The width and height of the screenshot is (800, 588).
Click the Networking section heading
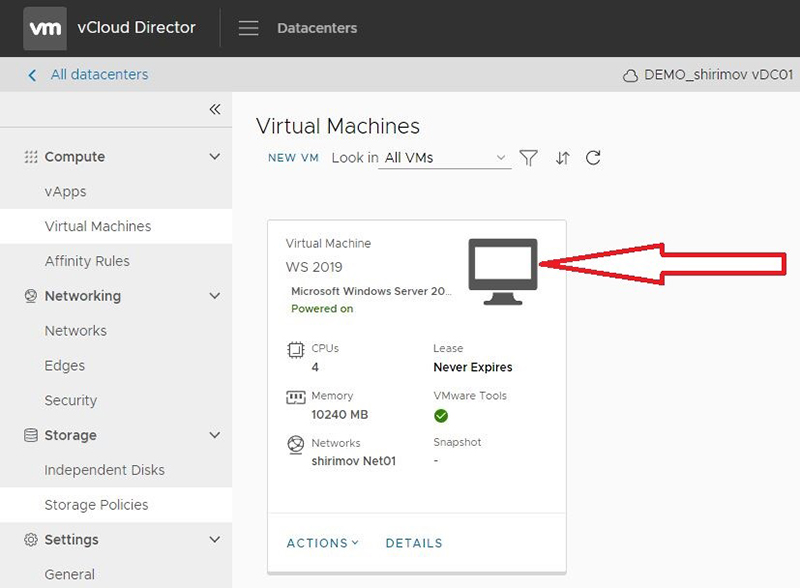(x=83, y=296)
